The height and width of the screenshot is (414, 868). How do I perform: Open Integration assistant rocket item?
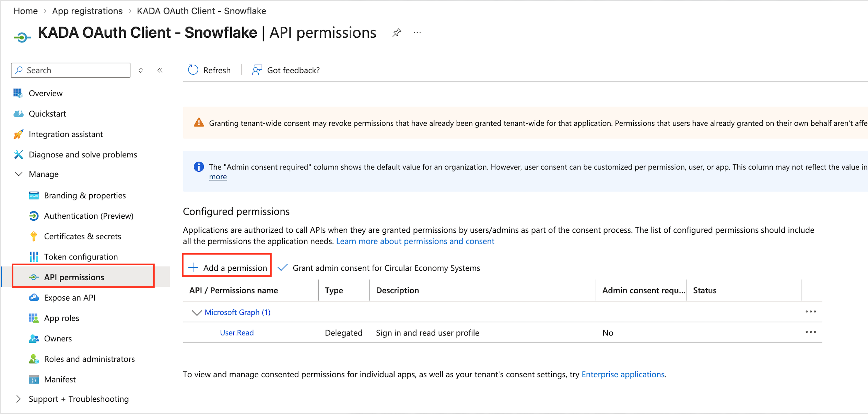point(66,134)
